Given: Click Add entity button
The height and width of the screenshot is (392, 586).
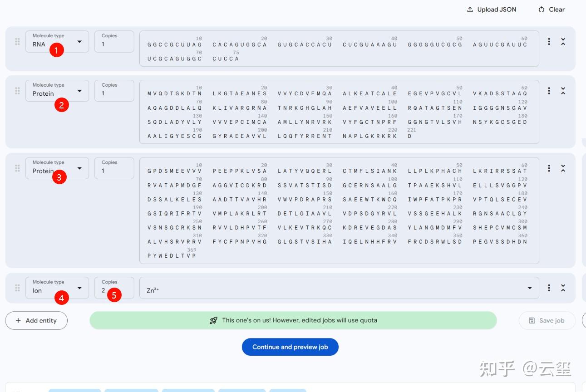Looking at the screenshot, I should tap(36, 320).
